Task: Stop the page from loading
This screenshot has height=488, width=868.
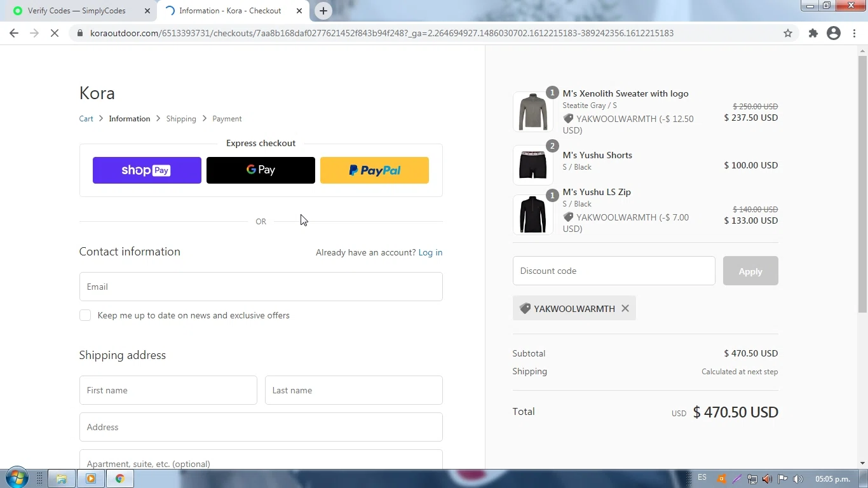Action: click(55, 33)
